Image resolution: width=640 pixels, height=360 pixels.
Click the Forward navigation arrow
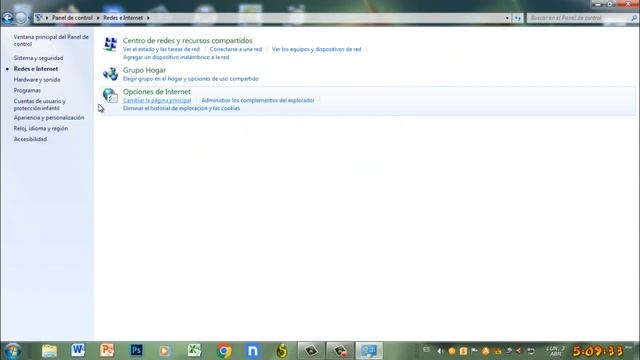(x=21, y=18)
